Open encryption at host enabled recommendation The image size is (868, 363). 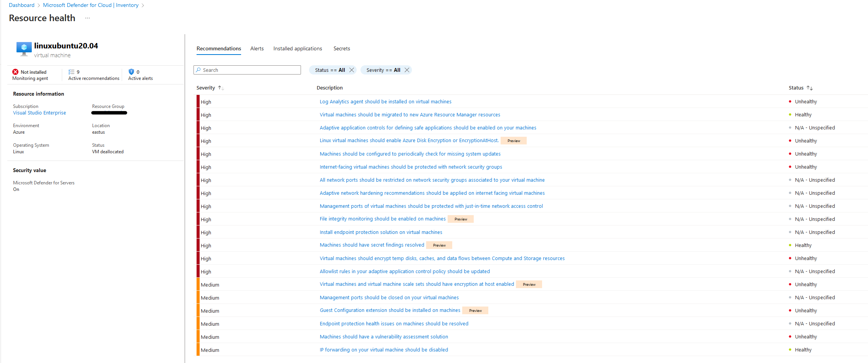[x=417, y=284]
